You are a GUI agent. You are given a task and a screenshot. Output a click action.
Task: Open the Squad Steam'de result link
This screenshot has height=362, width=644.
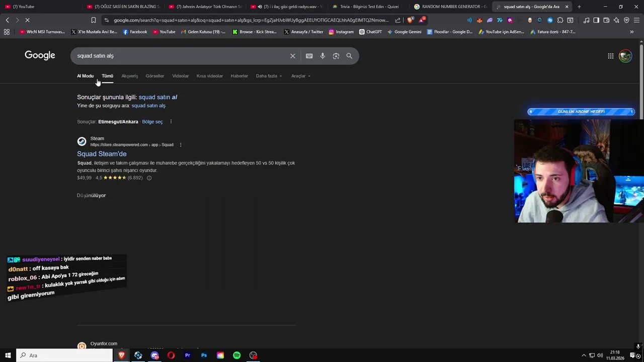coord(102,154)
